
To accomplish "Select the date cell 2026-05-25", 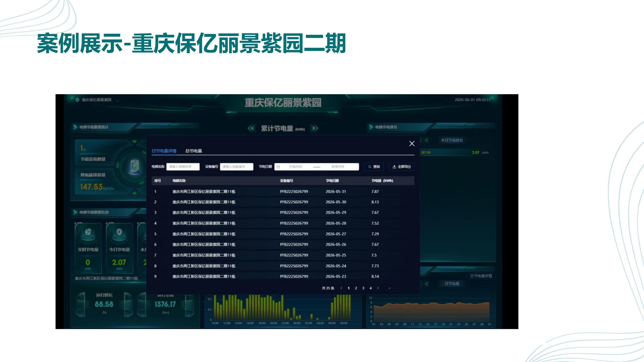I will (336, 255).
